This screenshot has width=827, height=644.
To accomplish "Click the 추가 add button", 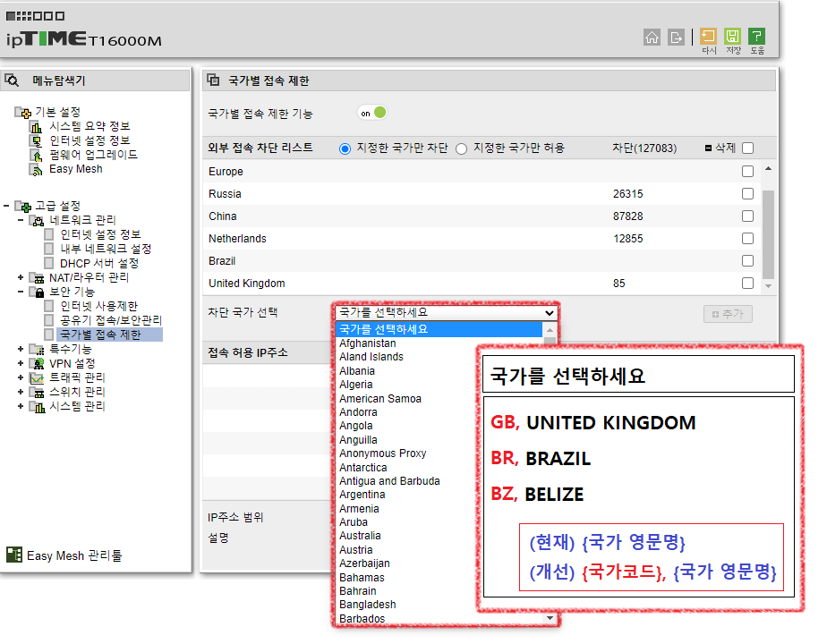I will coord(728,314).
